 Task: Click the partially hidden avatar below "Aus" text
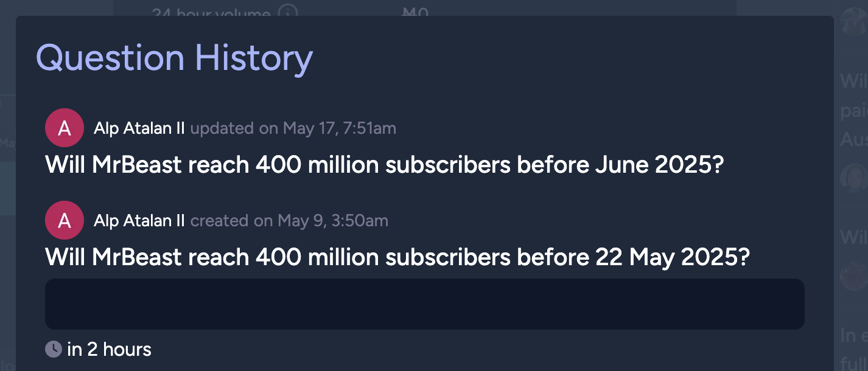[x=853, y=179]
